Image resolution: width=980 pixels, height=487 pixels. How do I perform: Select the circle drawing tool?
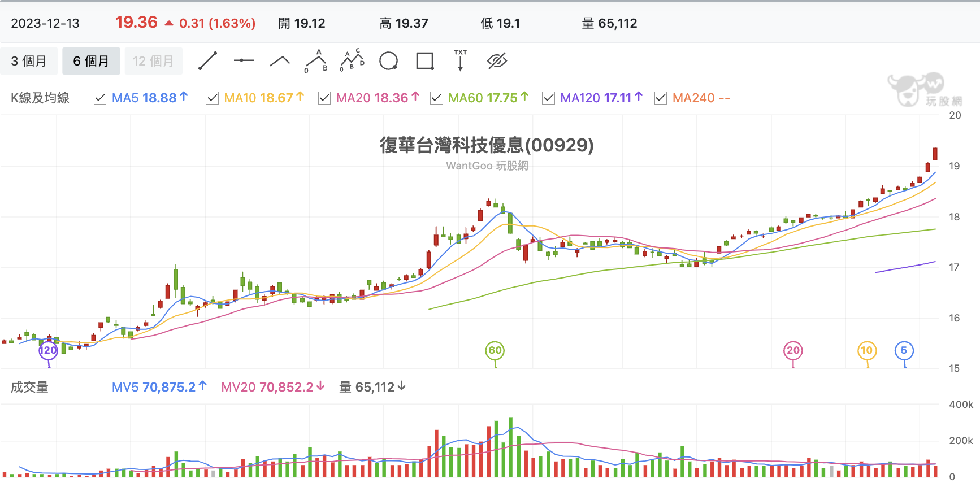388,61
